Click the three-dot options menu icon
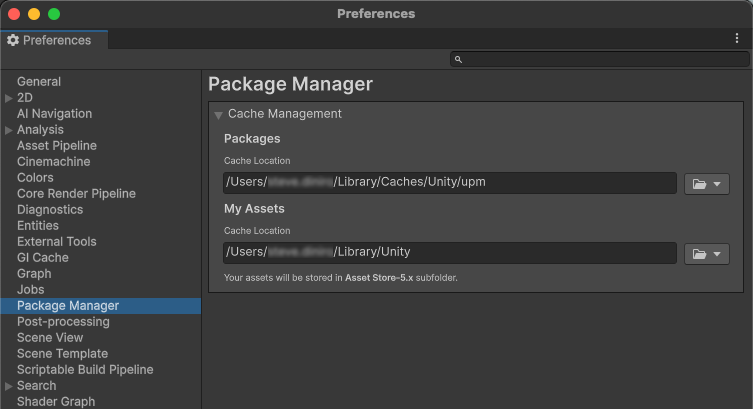The height and width of the screenshot is (409, 753). click(x=737, y=39)
